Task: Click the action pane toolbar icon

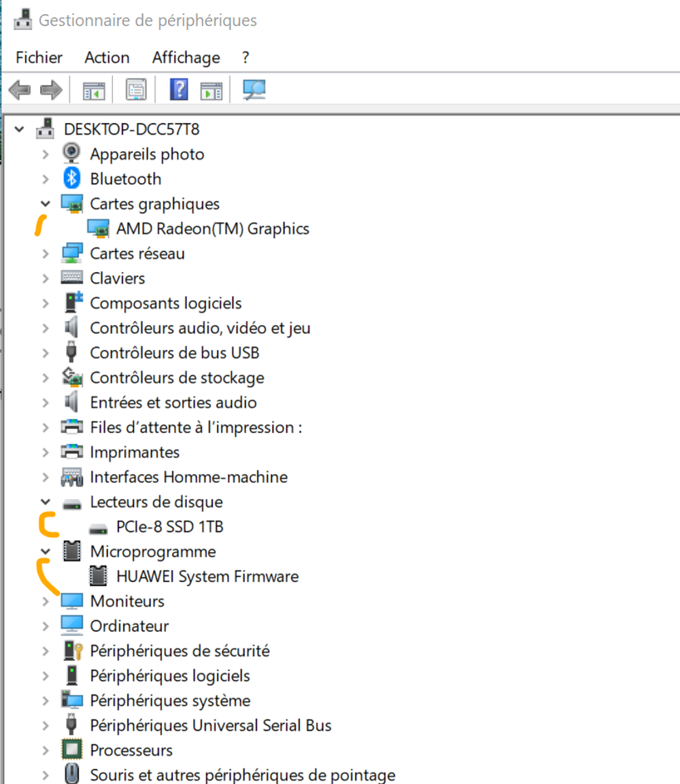Action: (211, 91)
